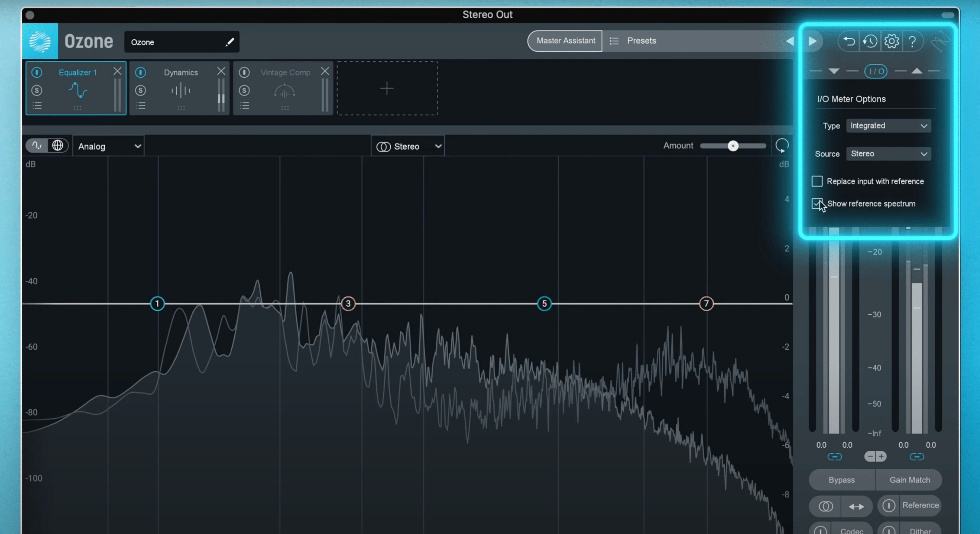
Task: Click the pencil icon to rename preset
Action: (230, 42)
